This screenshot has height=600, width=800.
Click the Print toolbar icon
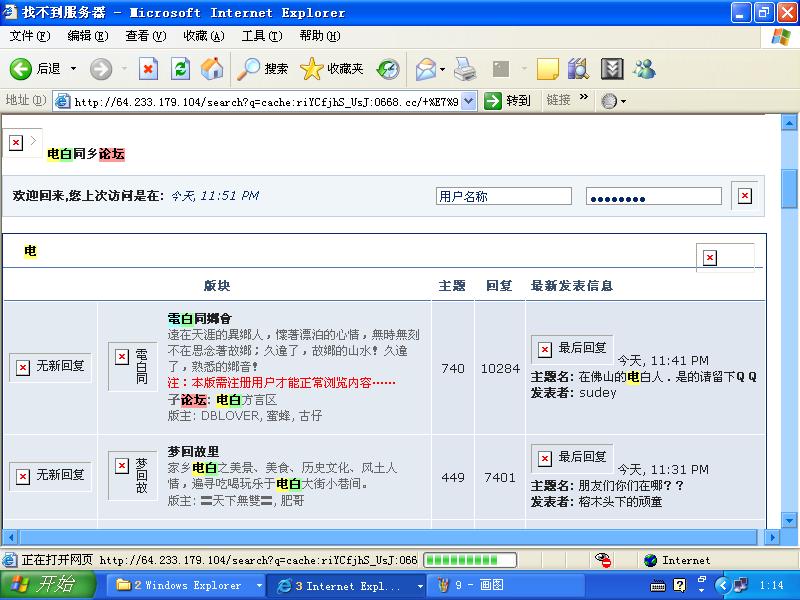click(465, 69)
